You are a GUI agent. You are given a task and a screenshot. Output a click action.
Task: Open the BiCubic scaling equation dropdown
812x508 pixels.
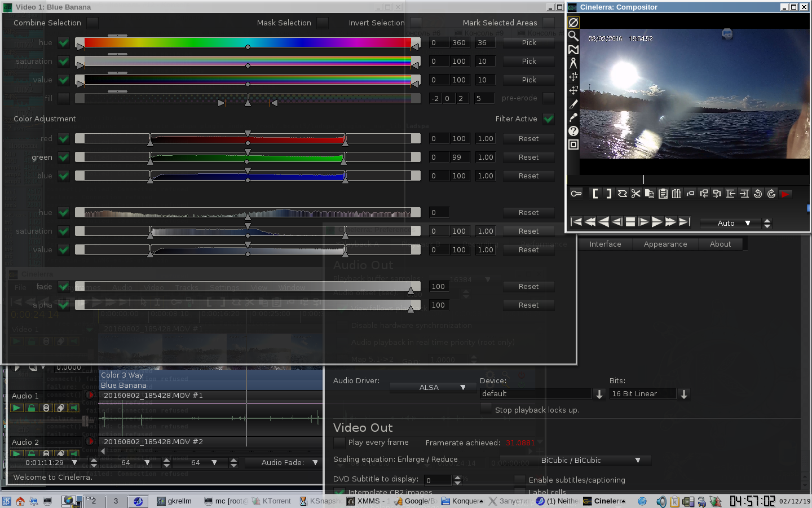click(x=576, y=461)
